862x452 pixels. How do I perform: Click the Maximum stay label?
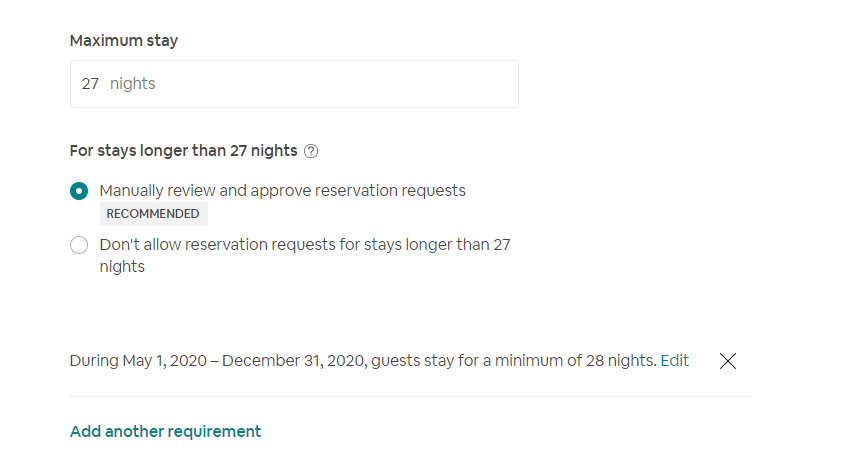(x=124, y=41)
